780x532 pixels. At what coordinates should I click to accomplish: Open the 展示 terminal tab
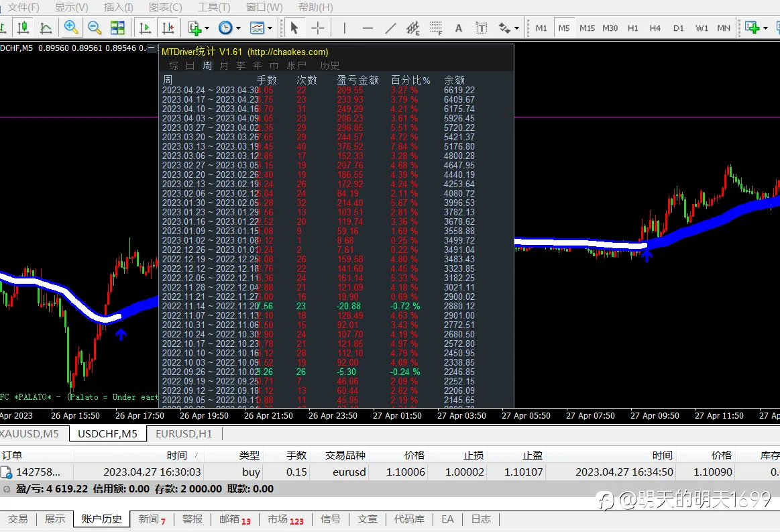[x=55, y=519]
